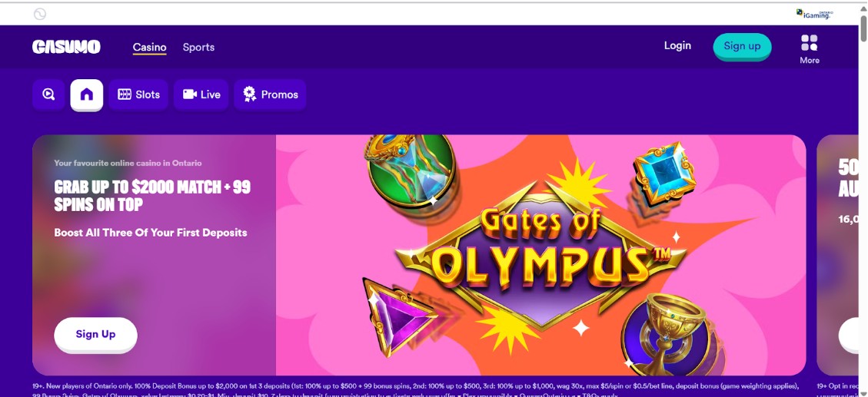868x397 pixels.
Task: Open the Live casino category
Action: tap(201, 94)
